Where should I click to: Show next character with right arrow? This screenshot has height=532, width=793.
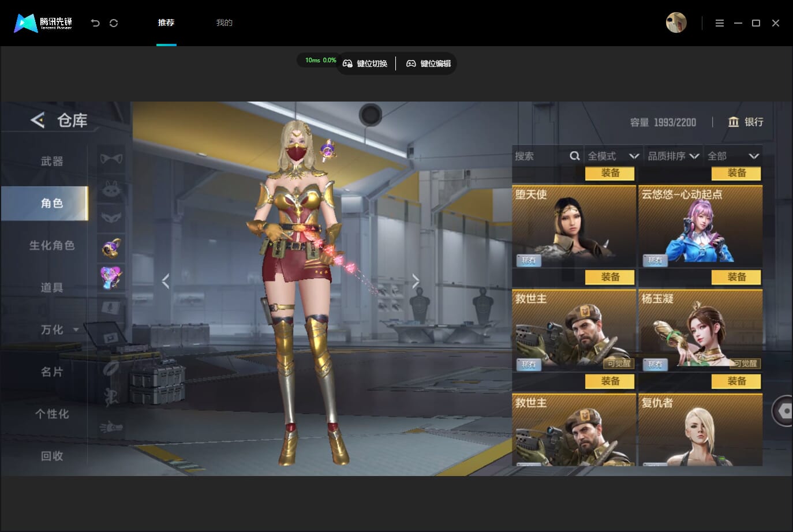tap(416, 281)
